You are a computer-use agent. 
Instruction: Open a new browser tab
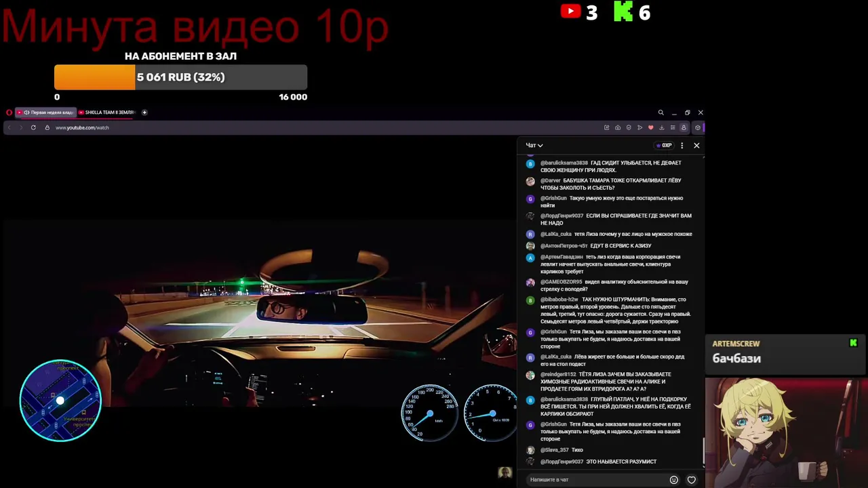click(x=144, y=113)
